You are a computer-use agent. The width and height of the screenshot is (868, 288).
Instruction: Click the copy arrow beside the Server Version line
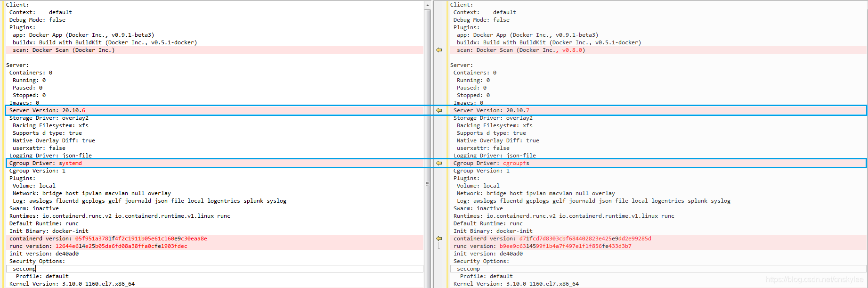click(x=439, y=110)
